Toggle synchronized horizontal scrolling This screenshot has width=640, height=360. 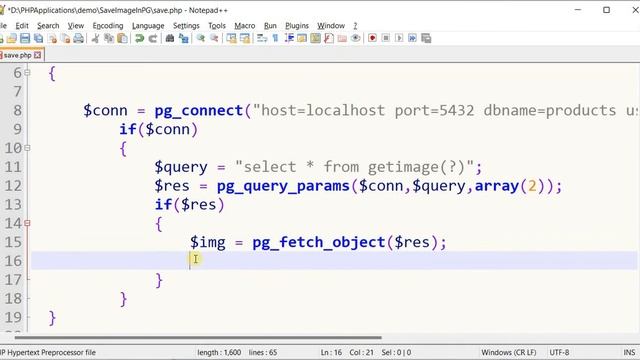pyautogui.click(x=245, y=38)
